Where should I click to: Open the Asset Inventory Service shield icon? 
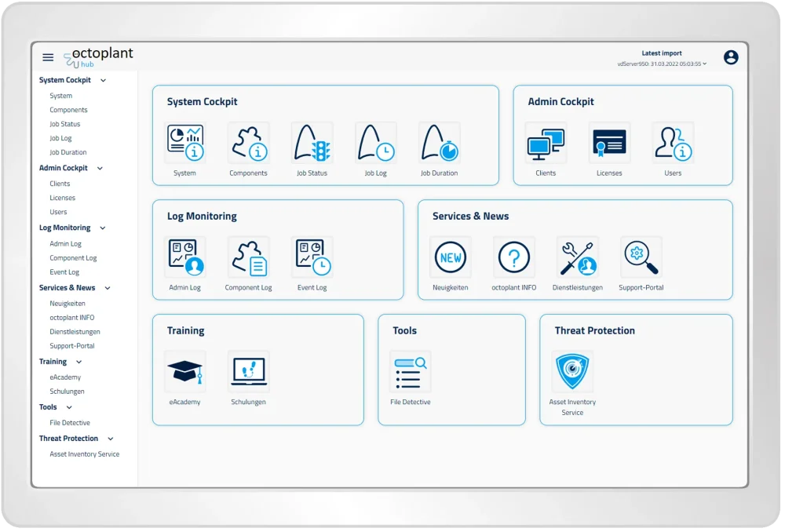pyautogui.click(x=573, y=372)
